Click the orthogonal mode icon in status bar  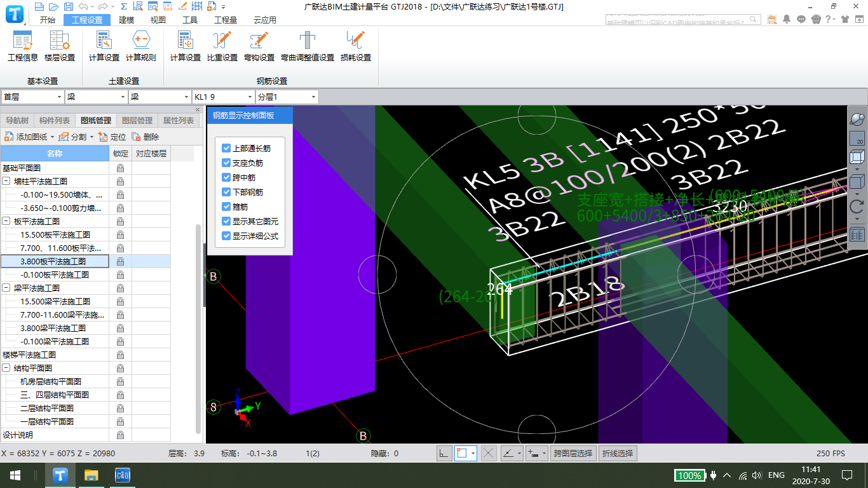pyautogui.click(x=445, y=454)
